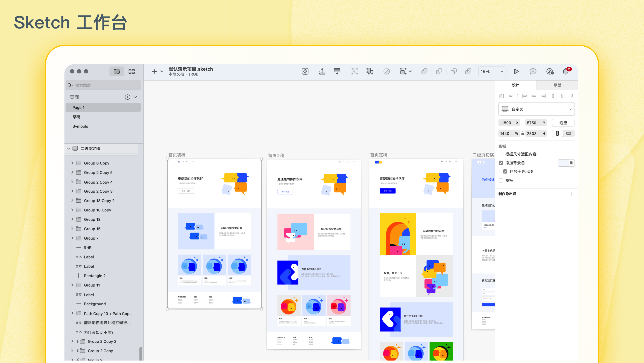Screen dimensions: 644x363
Task: Click the Ungroup layers icon
Action: pyautogui.click(x=370, y=71)
